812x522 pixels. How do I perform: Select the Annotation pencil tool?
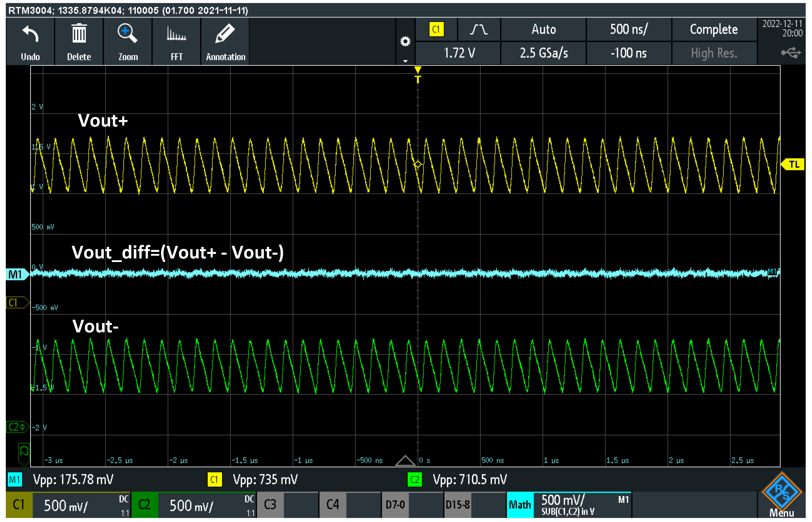[x=225, y=34]
